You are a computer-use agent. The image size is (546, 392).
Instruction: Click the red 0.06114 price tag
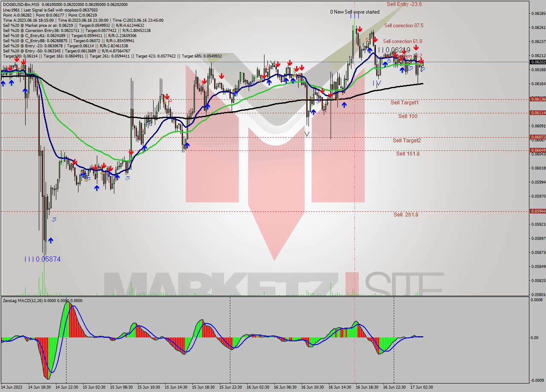pyautogui.click(x=537, y=112)
